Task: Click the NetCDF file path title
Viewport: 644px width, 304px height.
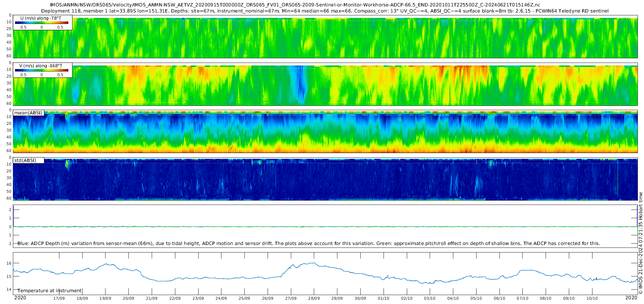Action: (x=295, y=5)
